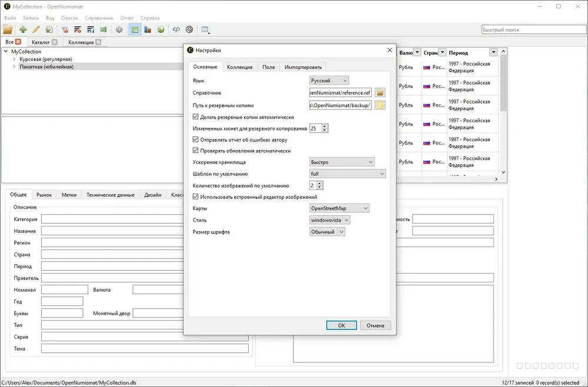Browse backup path with yellow folder icon
The width and height of the screenshot is (588, 387).
coord(380,105)
